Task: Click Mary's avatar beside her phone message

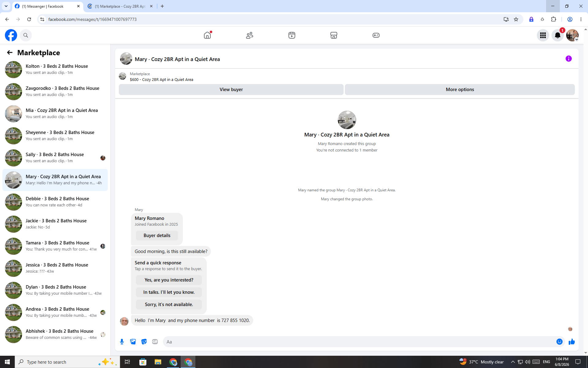Action: pyautogui.click(x=124, y=321)
